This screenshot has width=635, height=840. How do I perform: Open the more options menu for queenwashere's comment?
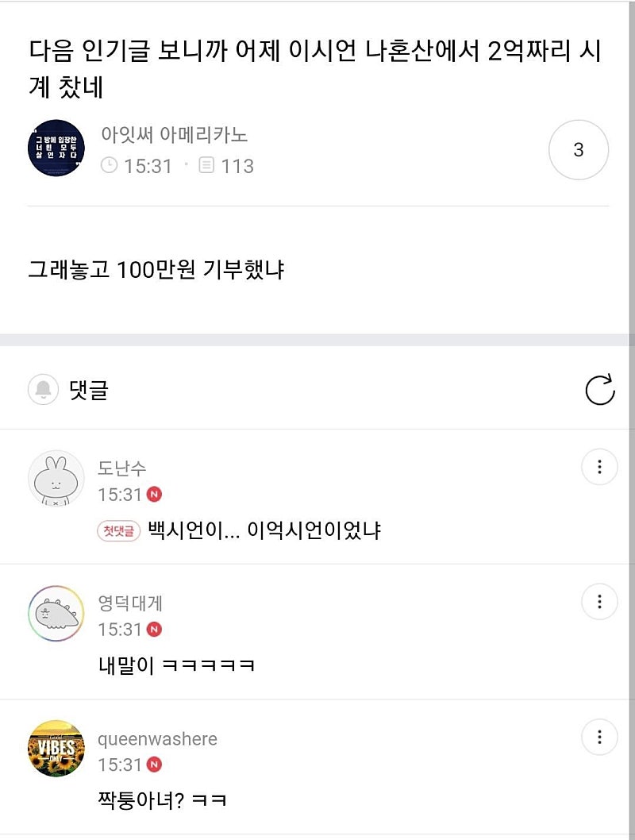pyautogui.click(x=599, y=737)
